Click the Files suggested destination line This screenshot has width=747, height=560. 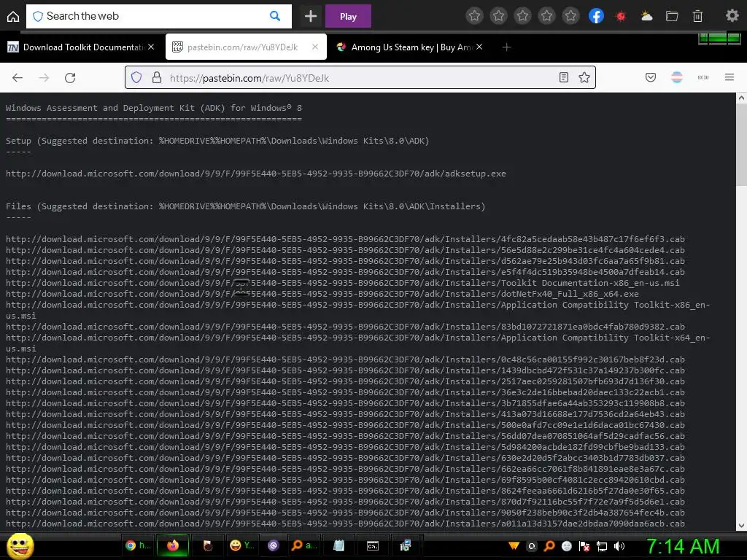coord(245,206)
